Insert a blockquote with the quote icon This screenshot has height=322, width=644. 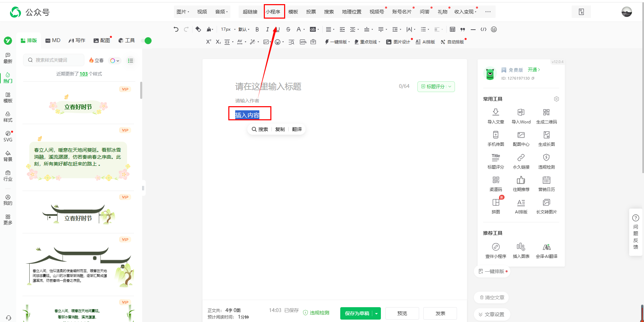(x=463, y=29)
